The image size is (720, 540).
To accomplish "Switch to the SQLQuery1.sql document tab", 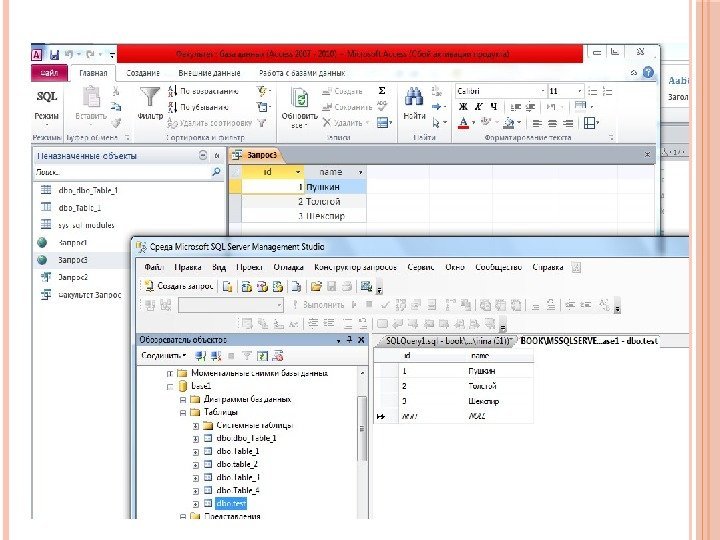I will [448, 341].
